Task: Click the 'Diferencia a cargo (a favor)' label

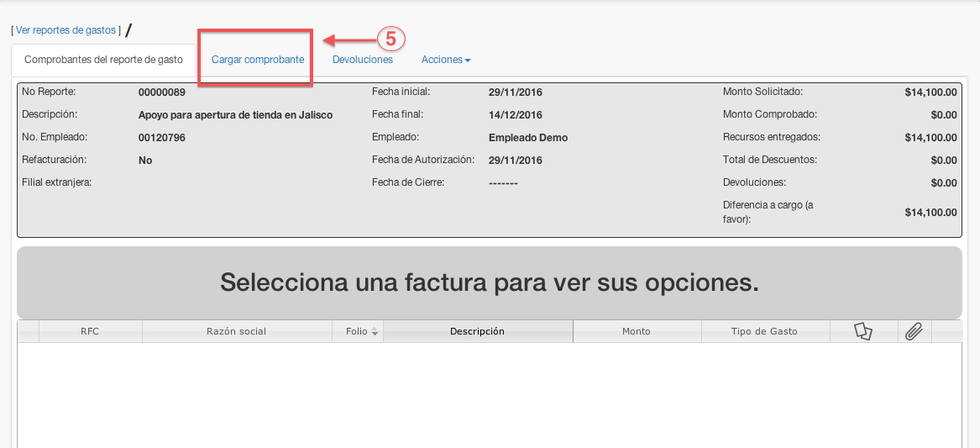Action: pos(768,212)
